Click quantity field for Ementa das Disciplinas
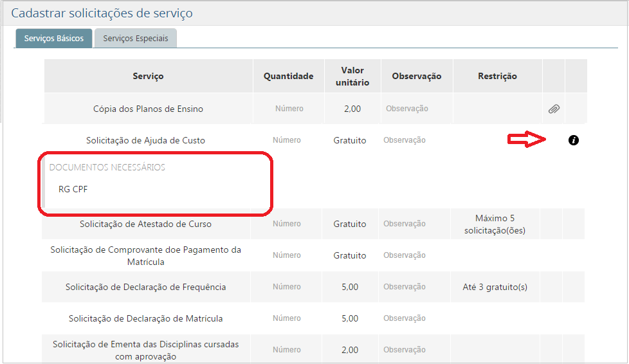 point(286,350)
